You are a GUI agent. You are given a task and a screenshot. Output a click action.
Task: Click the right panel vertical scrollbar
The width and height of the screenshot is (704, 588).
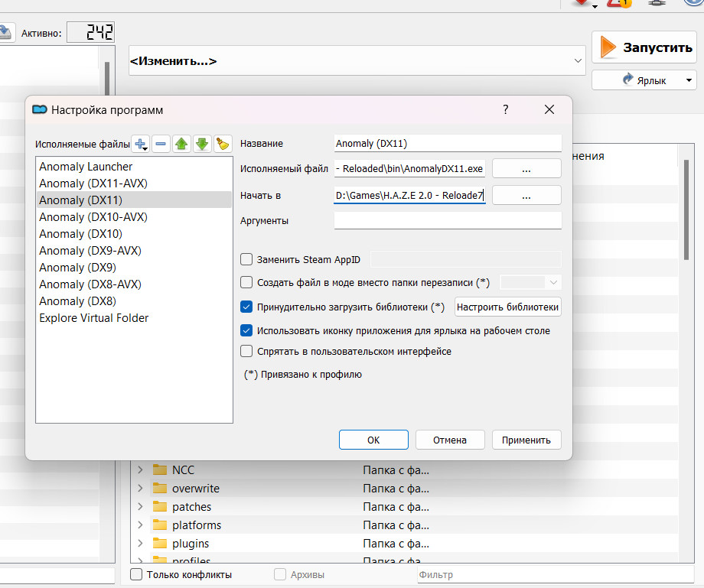(686, 210)
